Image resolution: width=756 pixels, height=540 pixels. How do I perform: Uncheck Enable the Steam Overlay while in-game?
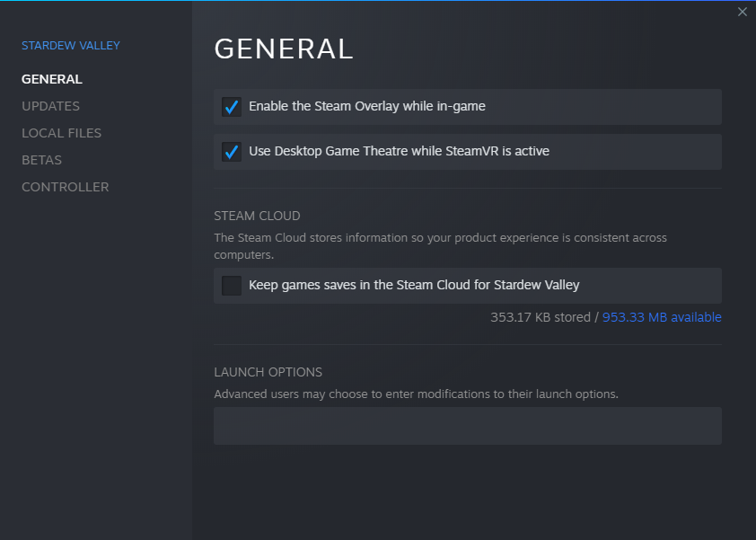pyautogui.click(x=232, y=107)
